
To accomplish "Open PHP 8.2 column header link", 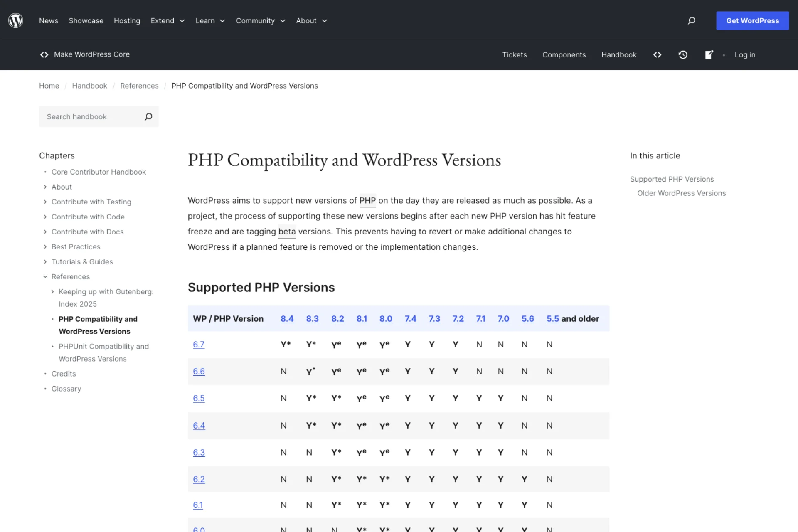I will pyautogui.click(x=337, y=319).
